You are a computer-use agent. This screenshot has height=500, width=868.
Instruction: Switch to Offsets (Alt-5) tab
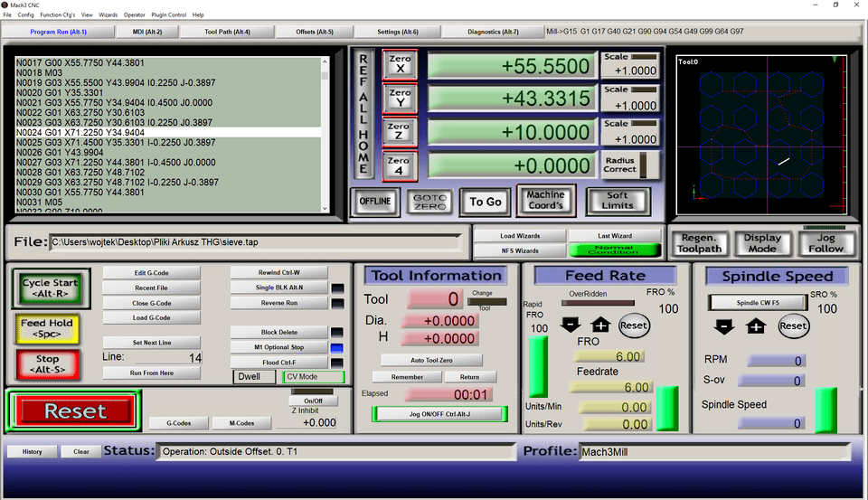point(315,33)
